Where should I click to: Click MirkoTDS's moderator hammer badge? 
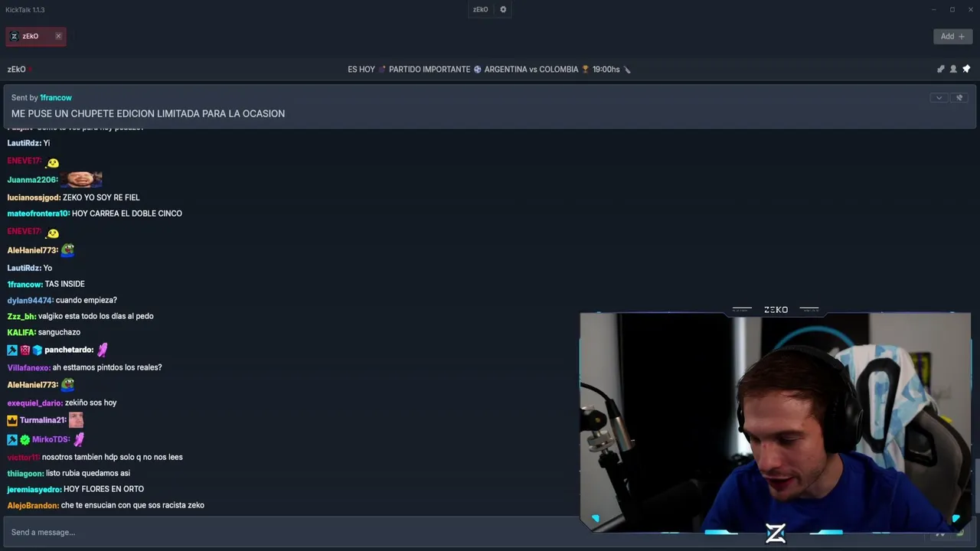coord(12,440)
